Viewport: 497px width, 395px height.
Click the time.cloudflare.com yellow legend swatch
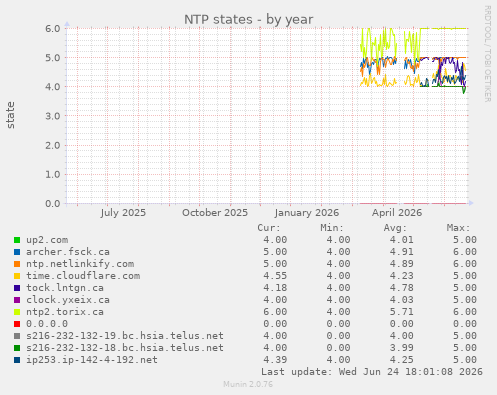click(17, 276)
